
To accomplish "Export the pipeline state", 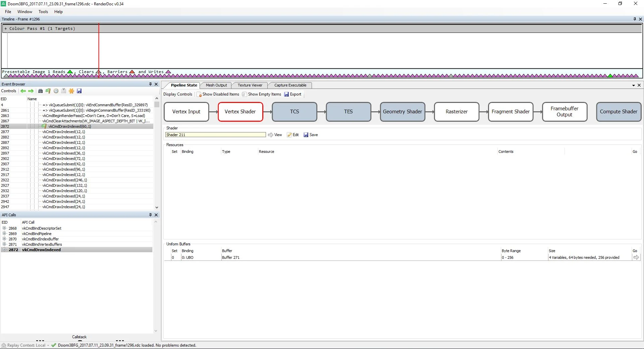I will click(293, 94).
